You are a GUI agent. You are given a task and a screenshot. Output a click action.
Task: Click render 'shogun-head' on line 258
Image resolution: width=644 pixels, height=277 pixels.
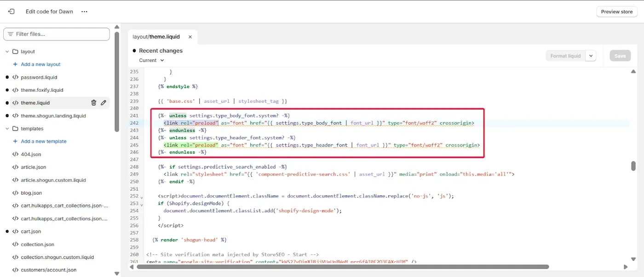click(x=190, y=240)
